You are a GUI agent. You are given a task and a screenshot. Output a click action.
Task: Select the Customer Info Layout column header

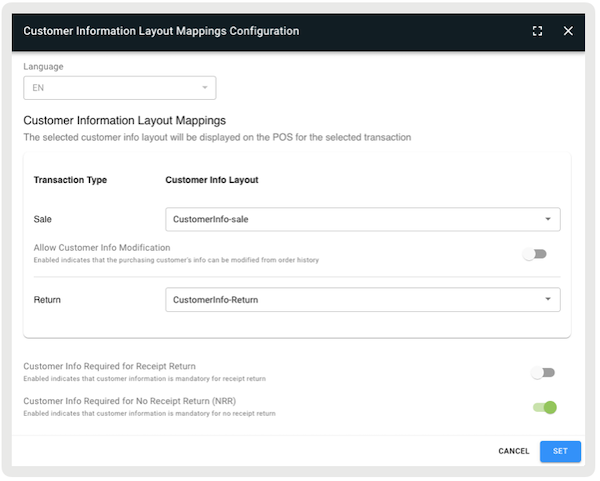click(x=212, y=180)
